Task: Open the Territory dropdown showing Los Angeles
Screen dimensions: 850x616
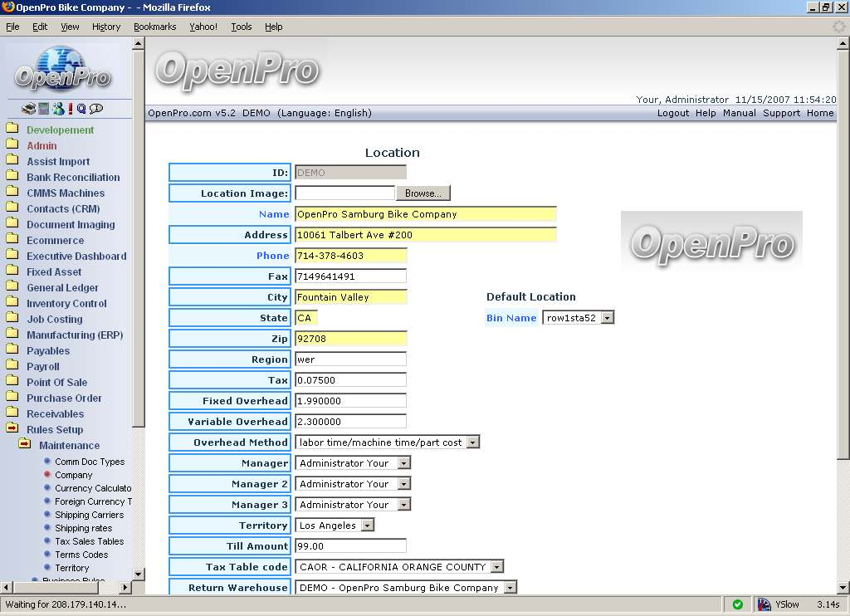Action: (367, 526)
